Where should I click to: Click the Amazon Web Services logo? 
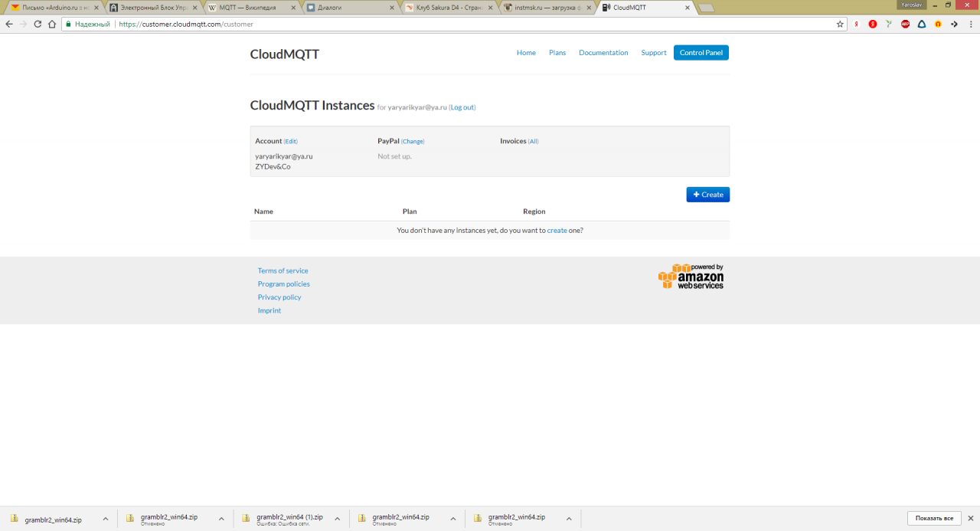[691, 277]
